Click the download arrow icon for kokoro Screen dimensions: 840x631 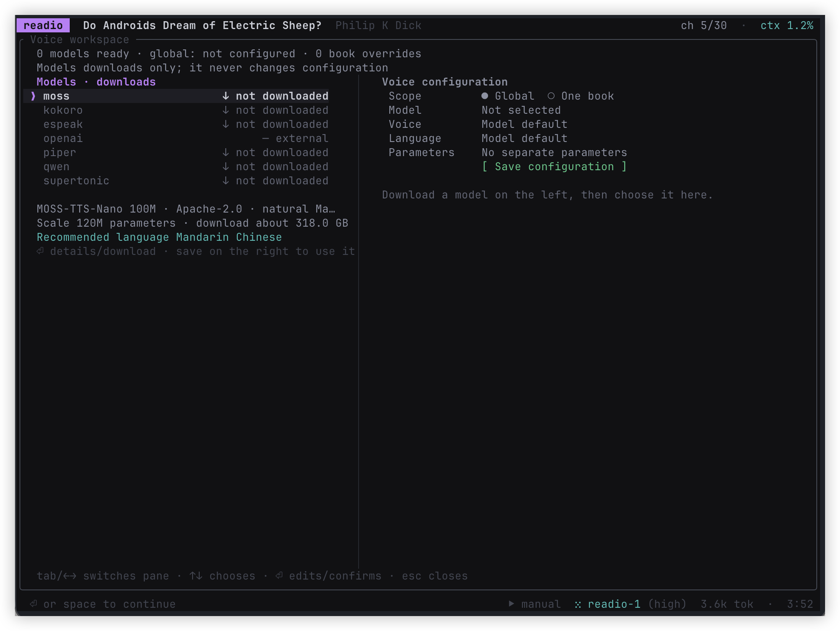pos(225,110)
